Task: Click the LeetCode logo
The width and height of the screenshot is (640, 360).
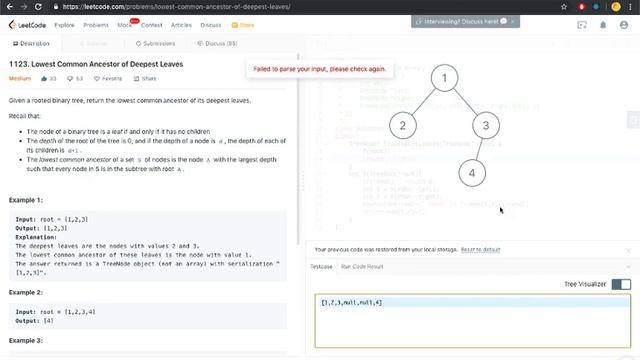Action: 27,25
